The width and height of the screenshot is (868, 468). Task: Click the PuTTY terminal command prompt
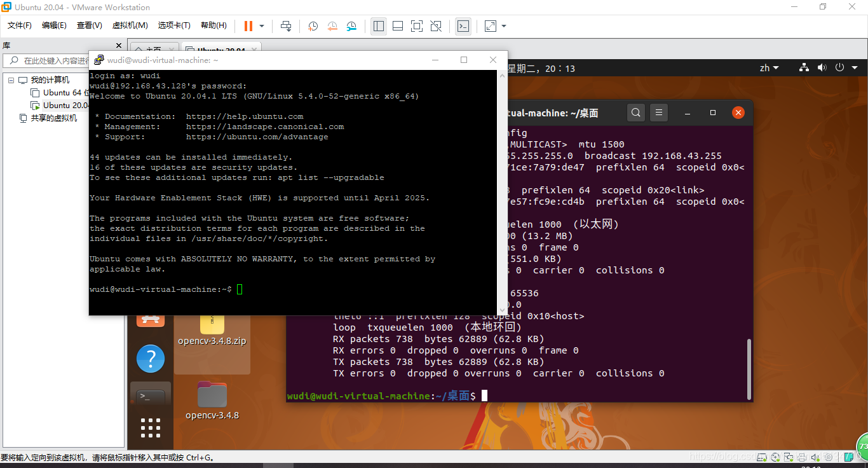(x=166, y=289)
